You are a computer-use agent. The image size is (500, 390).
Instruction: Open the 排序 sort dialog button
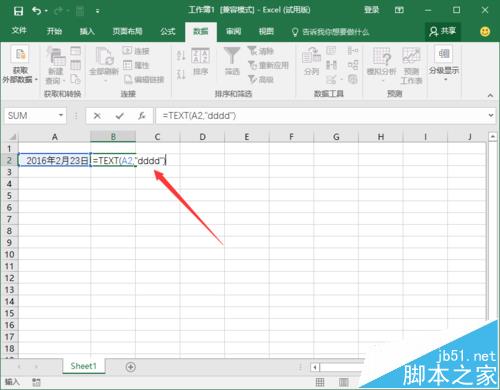click(x=200, y=62)
